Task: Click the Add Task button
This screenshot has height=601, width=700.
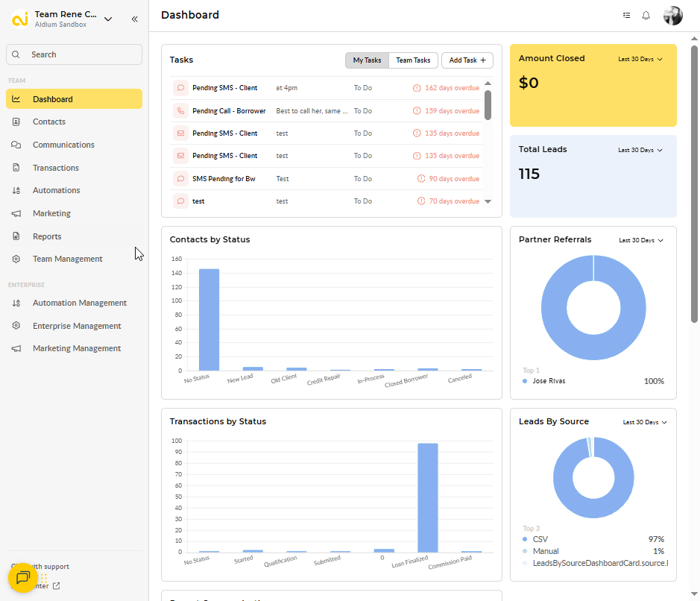Action: [x=467, y=60]
